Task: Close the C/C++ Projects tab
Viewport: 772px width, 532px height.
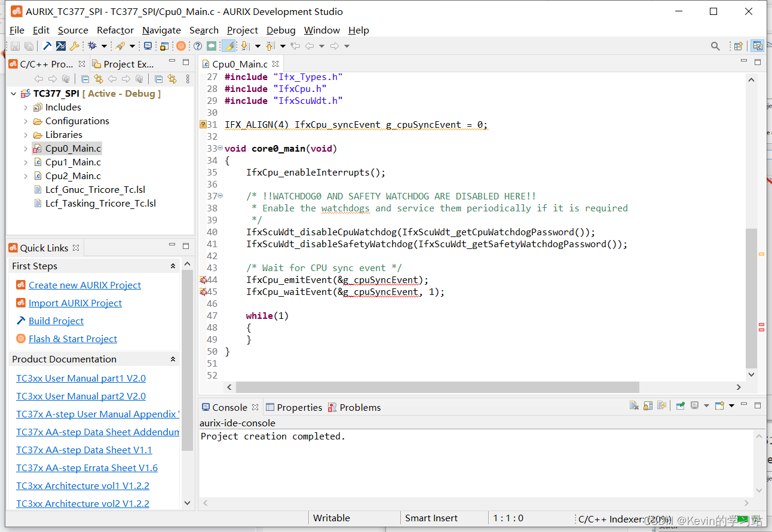Action: tap(82, 64)
